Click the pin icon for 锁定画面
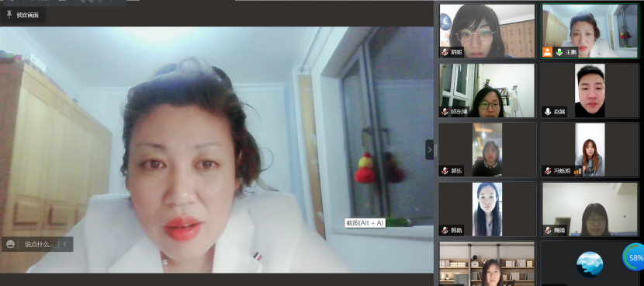Screen dimensions: 644x286 pyautogui.click(x=9, y=15)
